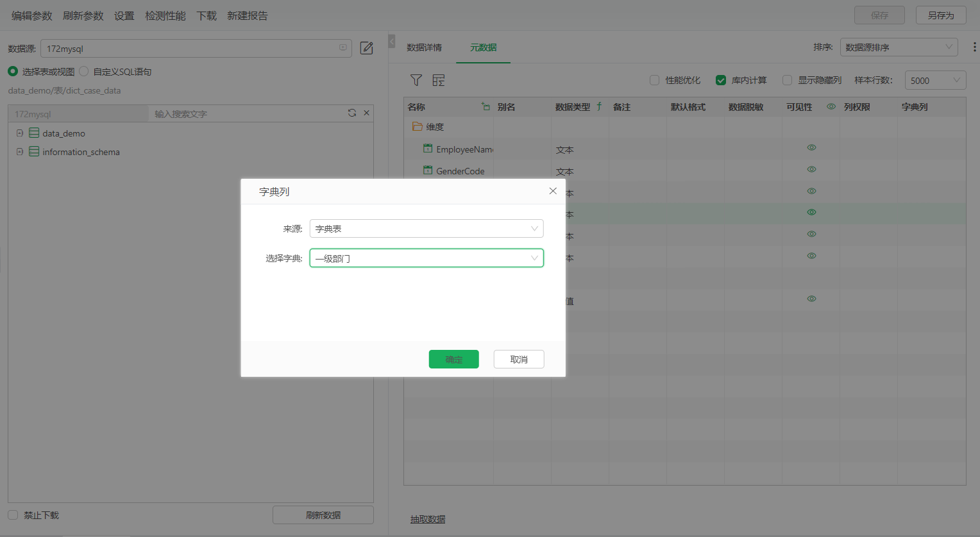The height and width of the screenshot is (537, 980).
Task: Open the vertical three-dot more menu
Action: 974,47
